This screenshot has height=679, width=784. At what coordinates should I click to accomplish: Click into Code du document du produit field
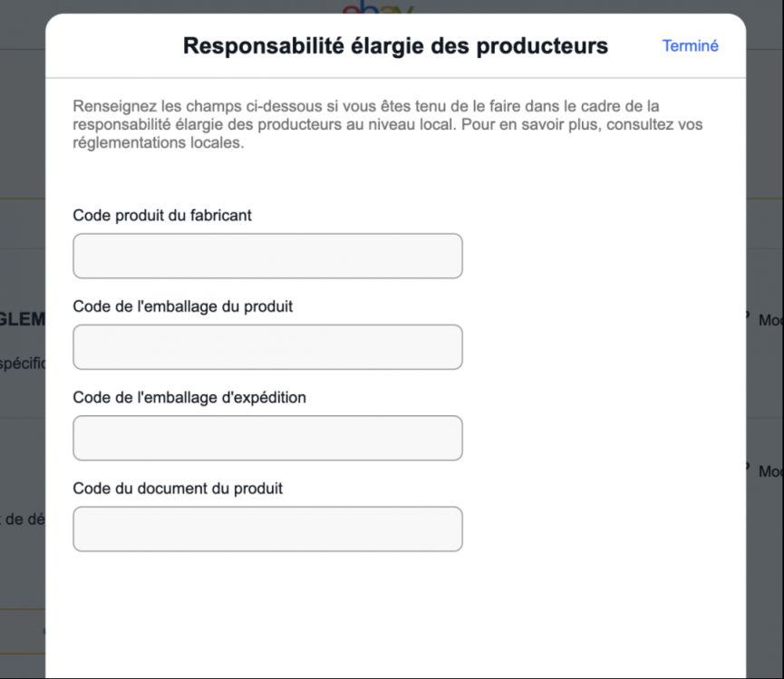267,529
